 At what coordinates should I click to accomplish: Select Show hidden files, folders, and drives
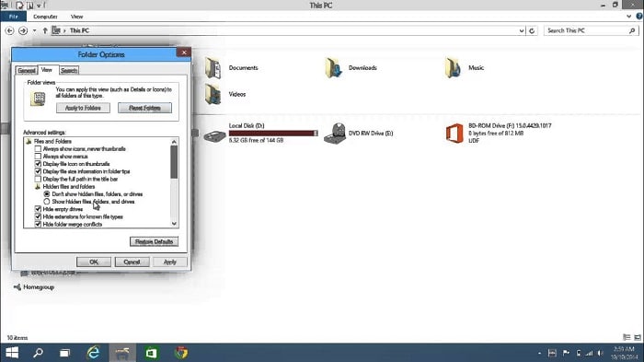[46, 202]
